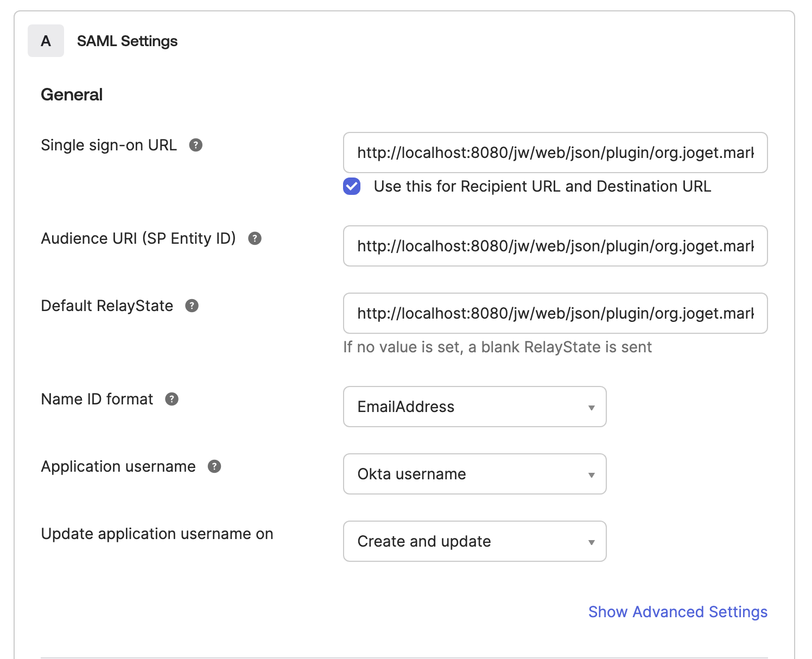
Task: Click the 'Audience URI (SP Entity ID)' label
Action: click(138, 238)
